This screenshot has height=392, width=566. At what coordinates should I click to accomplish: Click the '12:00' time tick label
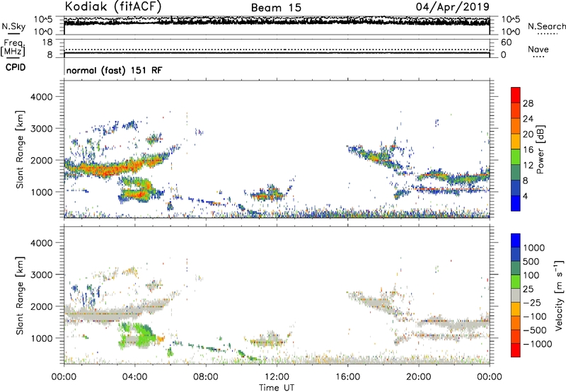click(x=277, y=377)
